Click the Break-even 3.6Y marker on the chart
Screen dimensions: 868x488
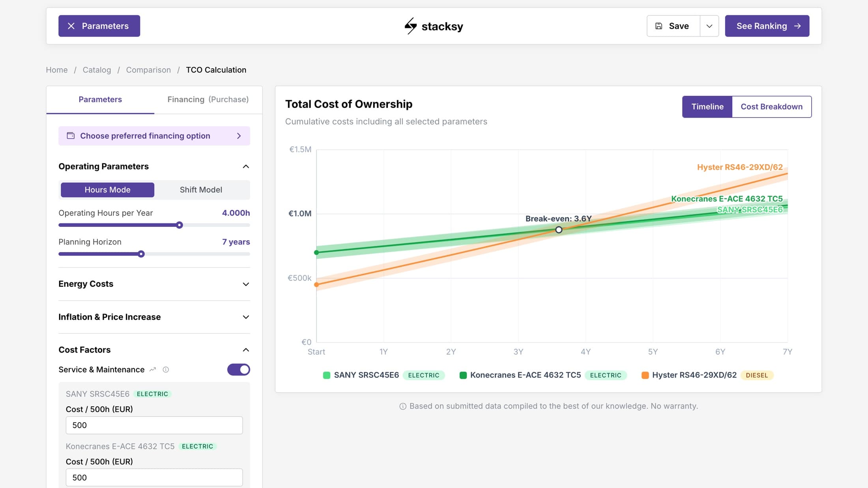click(x=559, y=230)
